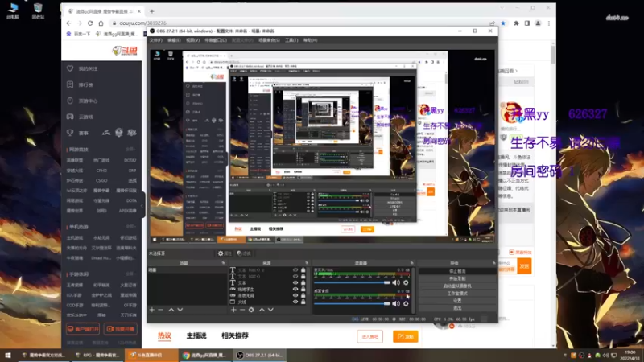The height and width of the screenshot is (362, 644).
Task: Switch to OBS 27.2.1 taskbar button
Action: tap(261, 355)
